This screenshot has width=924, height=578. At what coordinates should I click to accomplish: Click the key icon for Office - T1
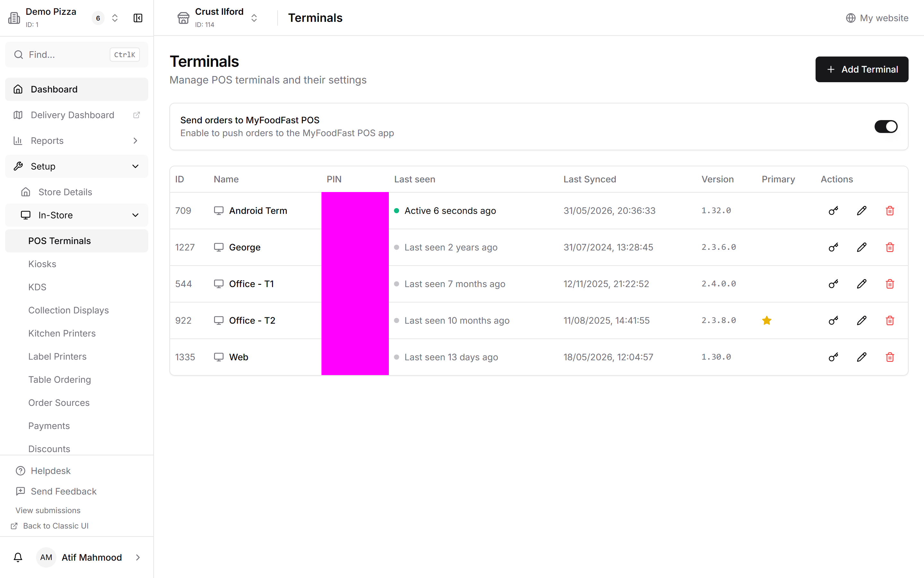point(833,284)
